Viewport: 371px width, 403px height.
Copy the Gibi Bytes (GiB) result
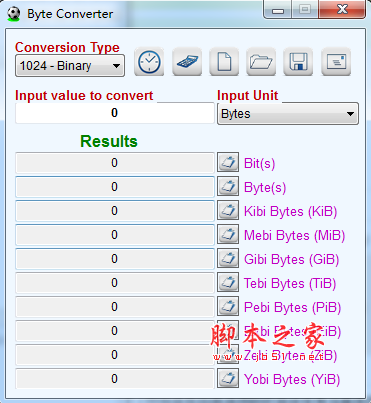pyautogui.click(x=228, y=258)
